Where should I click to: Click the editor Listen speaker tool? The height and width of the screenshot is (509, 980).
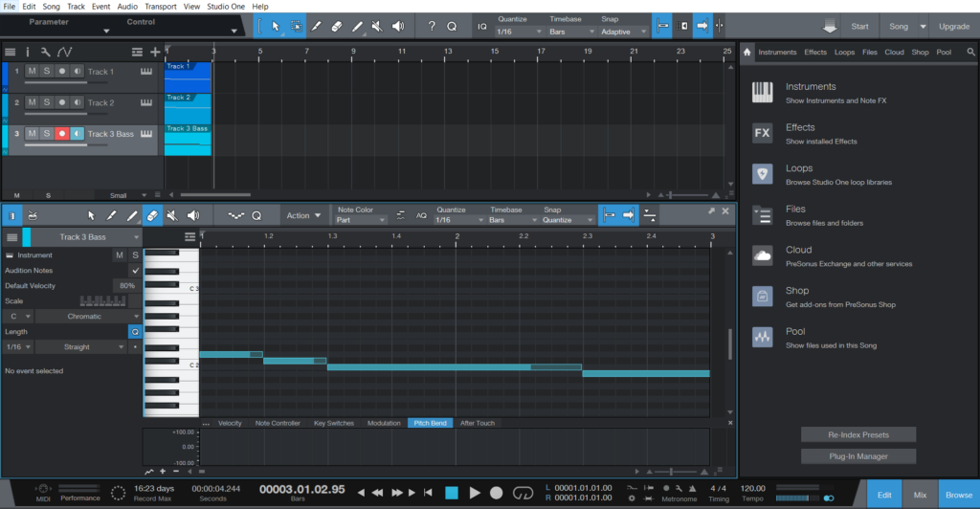pyautogui.click(x=193, y=215)
